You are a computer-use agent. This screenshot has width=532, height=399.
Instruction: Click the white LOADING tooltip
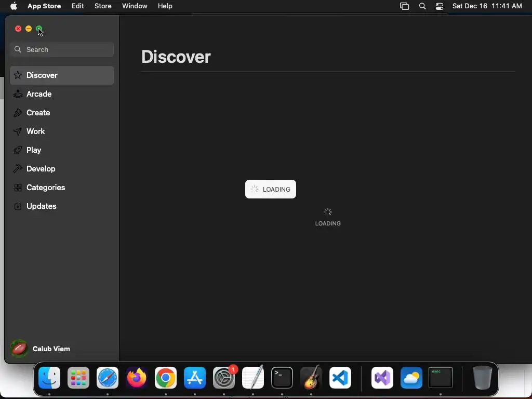[270, 189]
